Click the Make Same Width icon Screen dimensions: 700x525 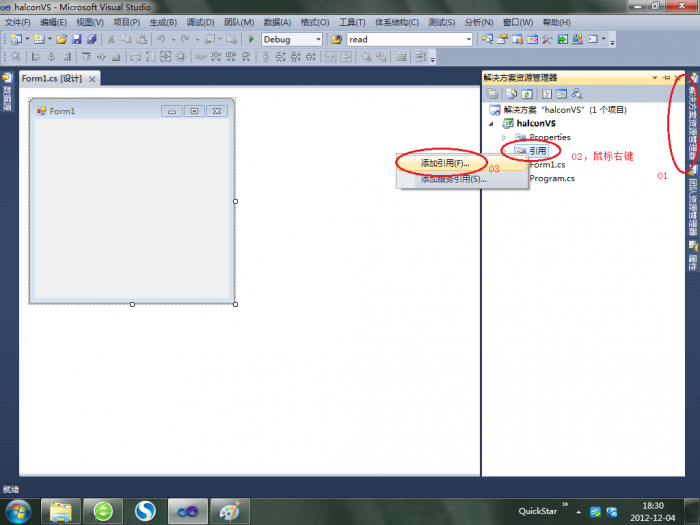136,57
